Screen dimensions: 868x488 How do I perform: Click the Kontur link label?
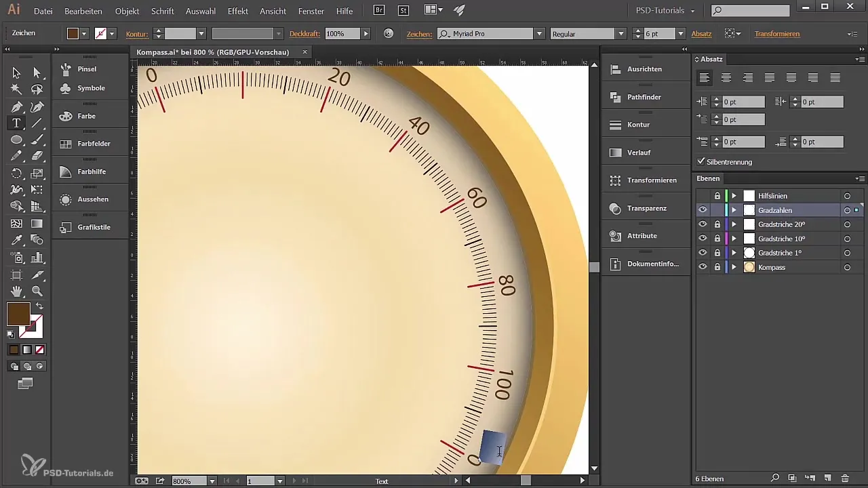point(137,34)
